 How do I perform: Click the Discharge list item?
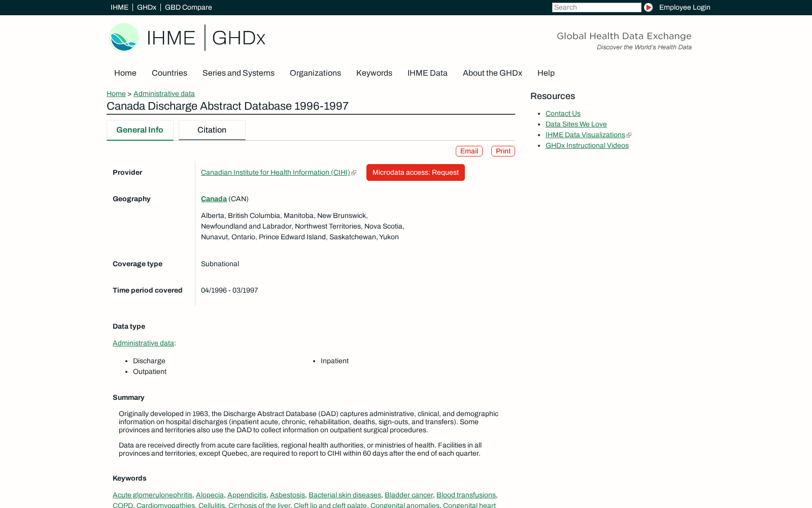point(149,361)
